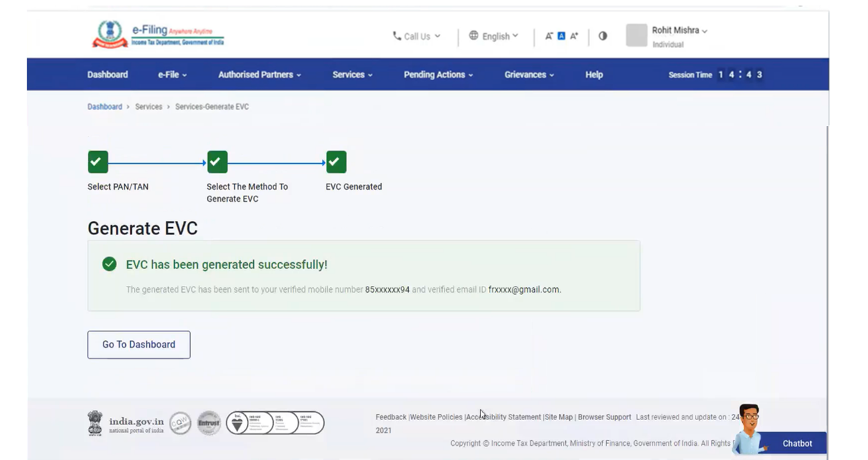Open the English language selector
This screenshot has width=868, height=460.
click(494, 36)
